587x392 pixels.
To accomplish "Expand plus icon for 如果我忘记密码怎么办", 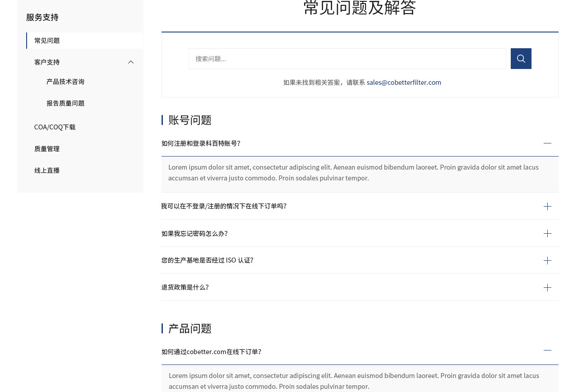I will (x=547, y=233).
